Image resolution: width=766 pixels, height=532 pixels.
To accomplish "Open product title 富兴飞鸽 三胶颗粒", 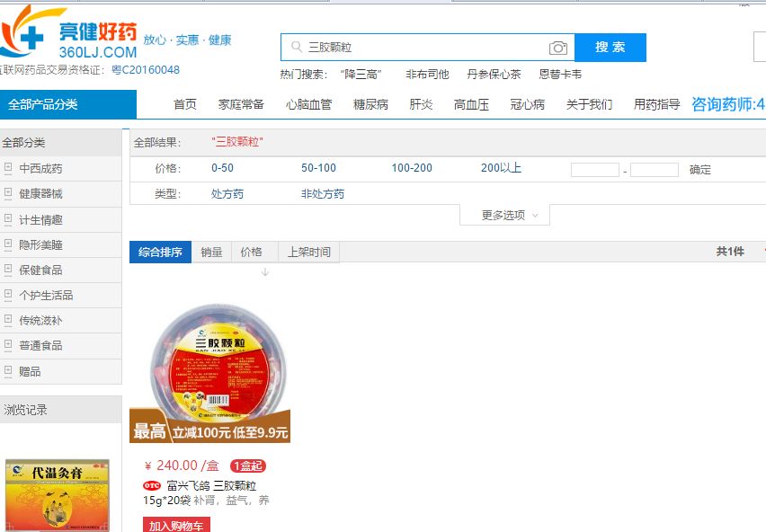I will click(211, 485).
